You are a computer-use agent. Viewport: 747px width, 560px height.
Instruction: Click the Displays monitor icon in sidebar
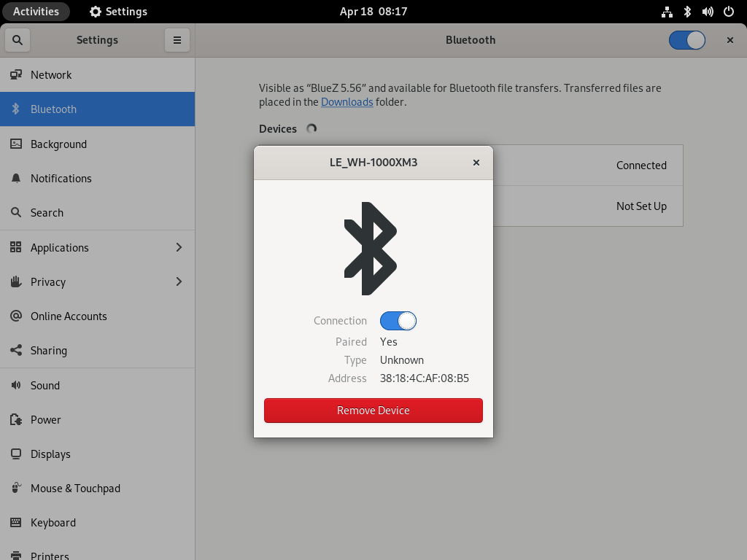(16, 454)
